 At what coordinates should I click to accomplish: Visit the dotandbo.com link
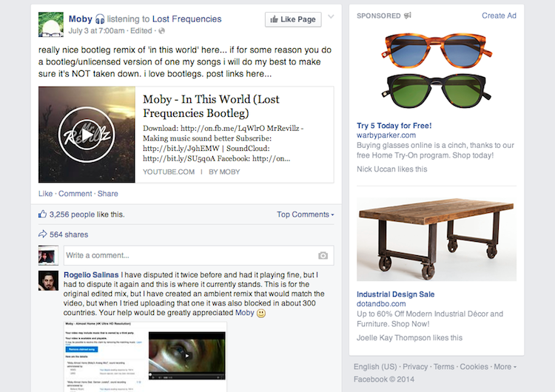pyautogui.click(x=381, y=304)
